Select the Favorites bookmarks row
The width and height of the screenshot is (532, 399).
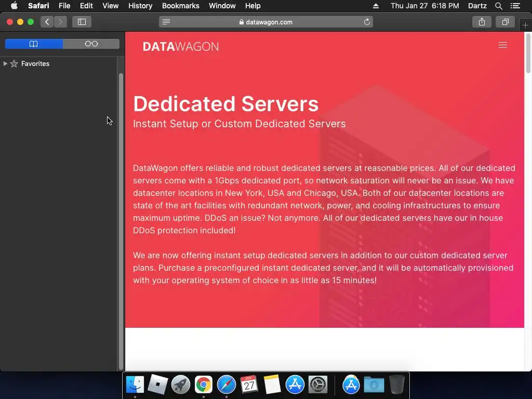click(x=59, y=63)
